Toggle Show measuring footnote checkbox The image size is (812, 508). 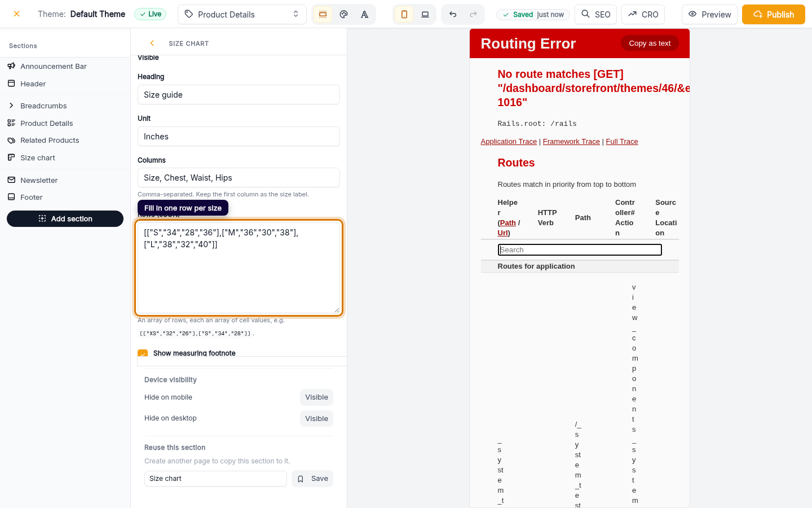point(143,353)
